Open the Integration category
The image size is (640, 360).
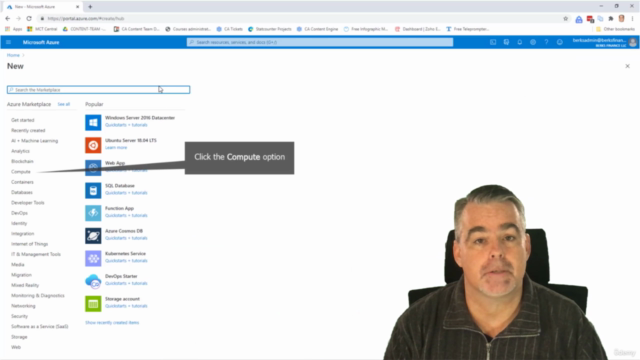(x=22, y=233)
